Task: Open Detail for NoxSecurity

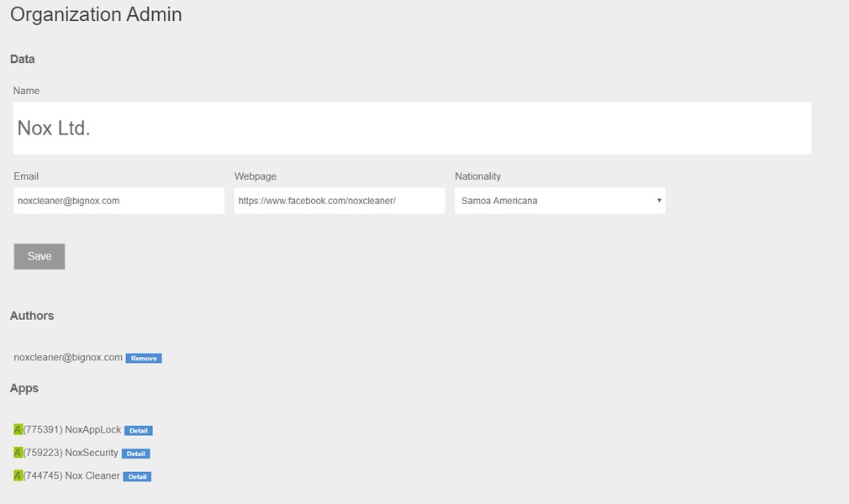Action: coord(136,454)
